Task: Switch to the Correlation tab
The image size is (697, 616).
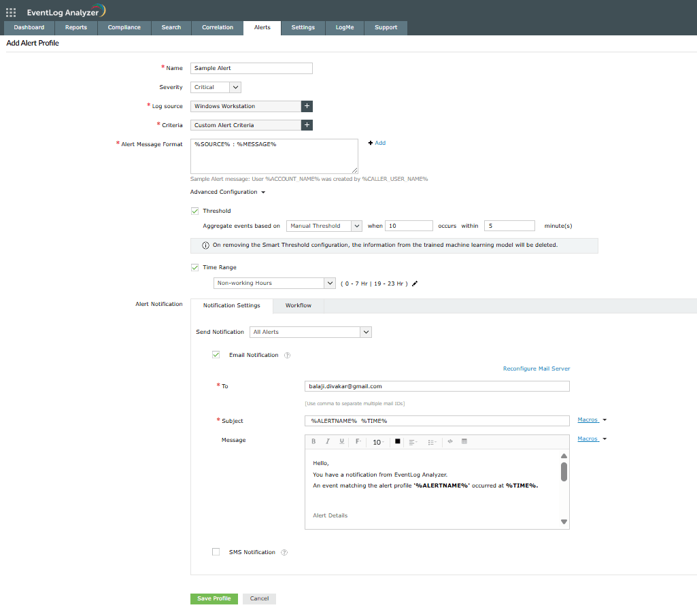Action: pos(217,28)
